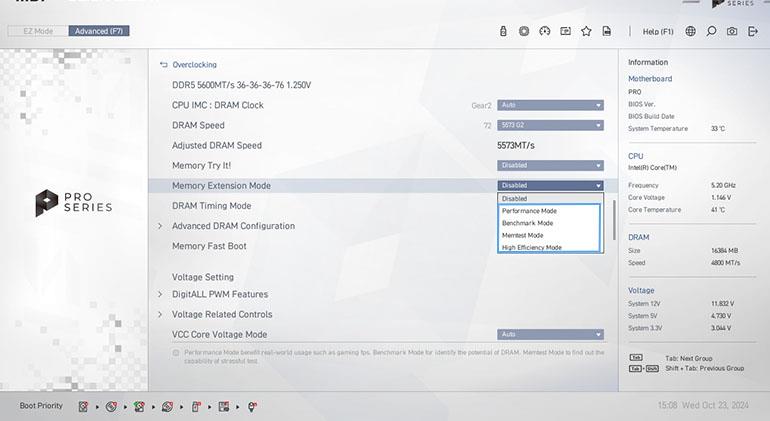Open search with the magnifier icon

[711, 31]
